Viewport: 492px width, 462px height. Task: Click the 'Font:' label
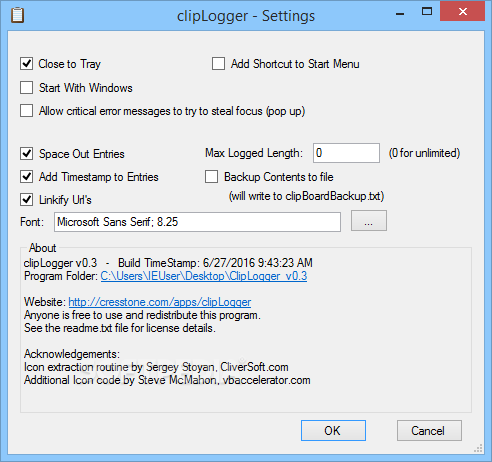pos(32,222)
